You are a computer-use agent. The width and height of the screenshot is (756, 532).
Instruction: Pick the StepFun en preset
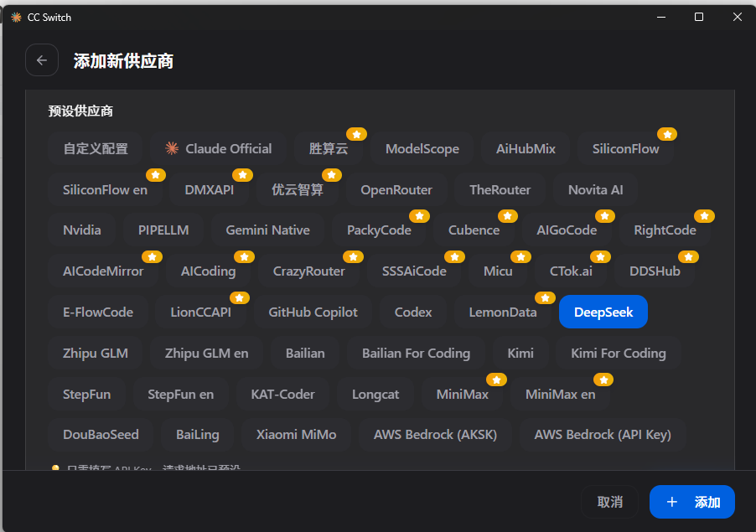[x=181, y=394]
